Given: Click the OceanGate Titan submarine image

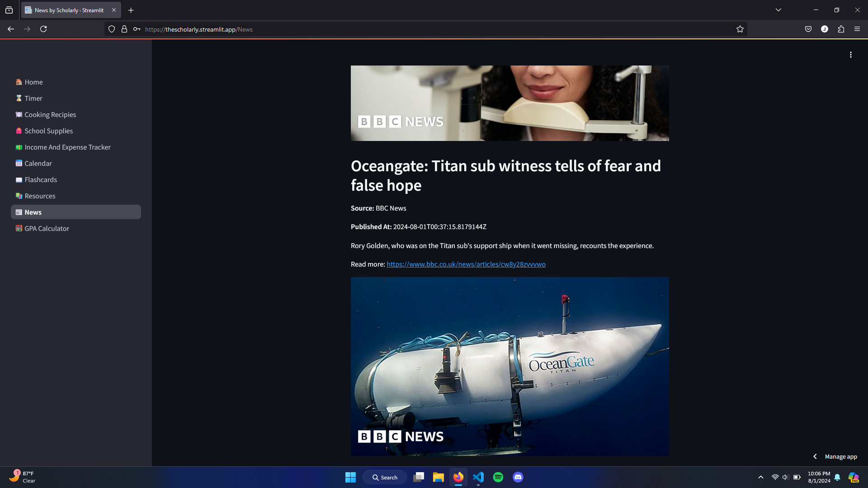Looking at the screenshot, I should coord(509,366).
